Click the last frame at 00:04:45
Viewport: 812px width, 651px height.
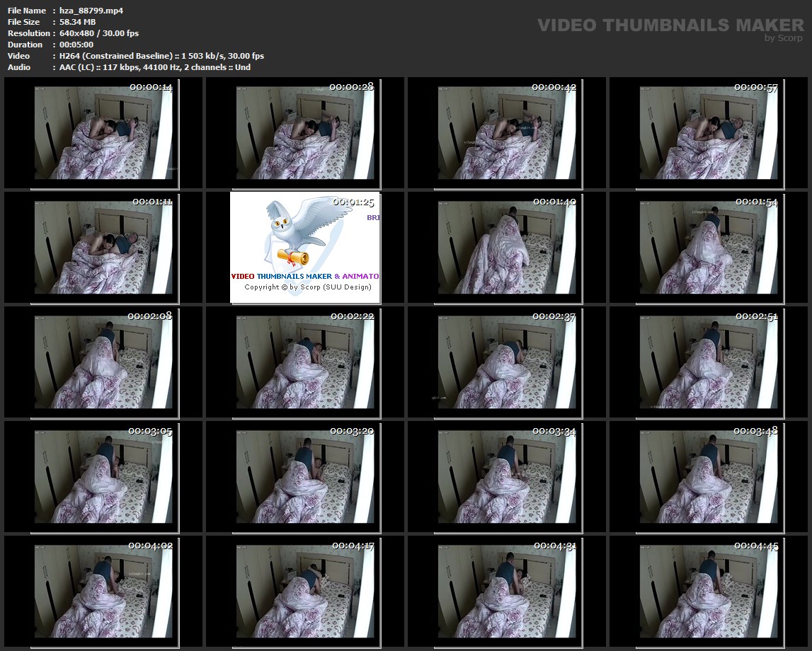click(x=709, y=592)
